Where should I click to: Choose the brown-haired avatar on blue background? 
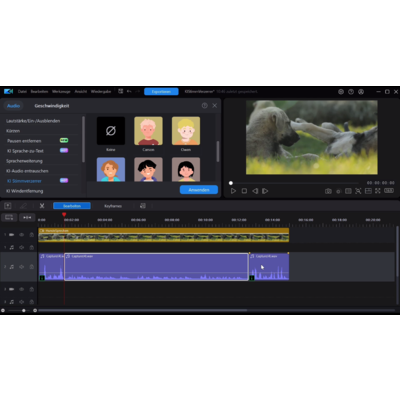pyautogui.click(x=111, y=169)
